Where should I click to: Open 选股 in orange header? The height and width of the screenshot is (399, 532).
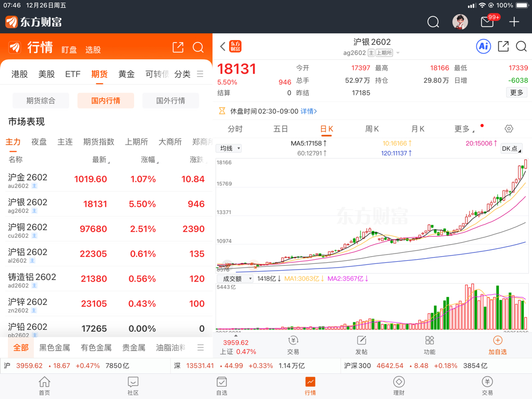(93, 50)
